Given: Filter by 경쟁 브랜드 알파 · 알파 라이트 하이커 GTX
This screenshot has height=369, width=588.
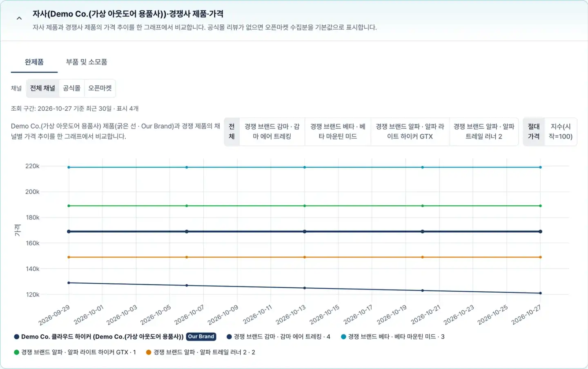Looking at the screenshot, I should coord(410,131).
